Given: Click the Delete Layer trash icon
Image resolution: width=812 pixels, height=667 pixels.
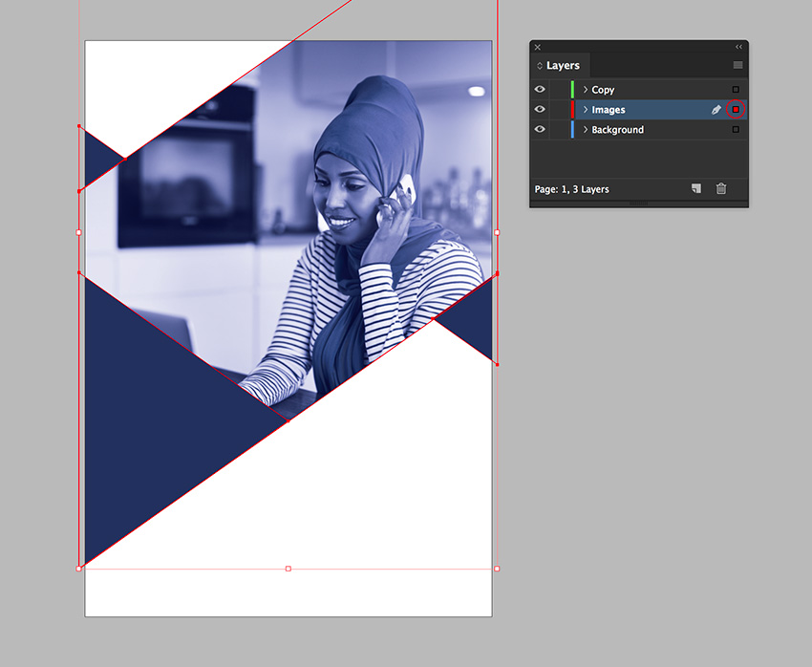Looking at the screenshot, I should [x=721, y=187].
